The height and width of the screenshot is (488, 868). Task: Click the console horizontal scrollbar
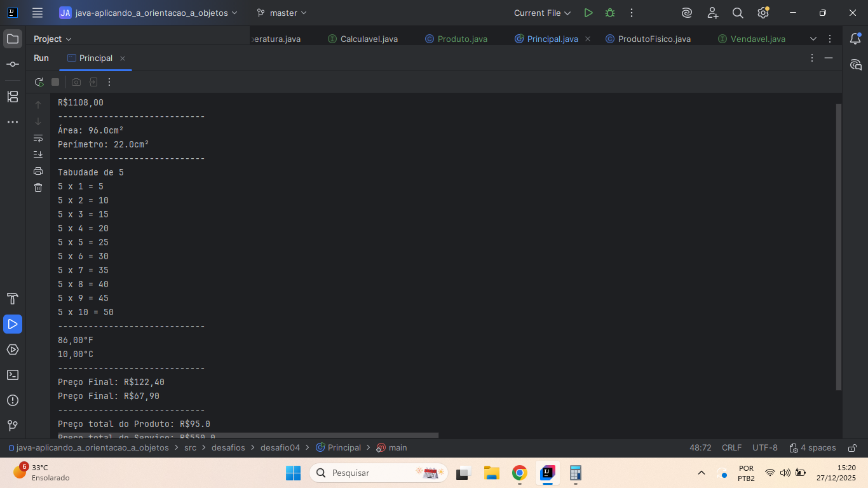pyautogui.click(x=248, y=436)
